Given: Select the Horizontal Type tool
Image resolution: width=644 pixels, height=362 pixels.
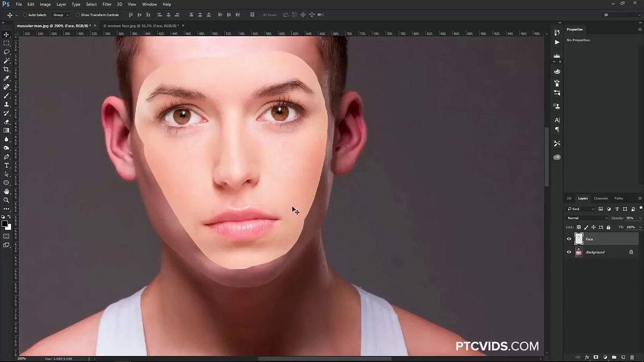Looking at the screenshot, I should (7, 165).
